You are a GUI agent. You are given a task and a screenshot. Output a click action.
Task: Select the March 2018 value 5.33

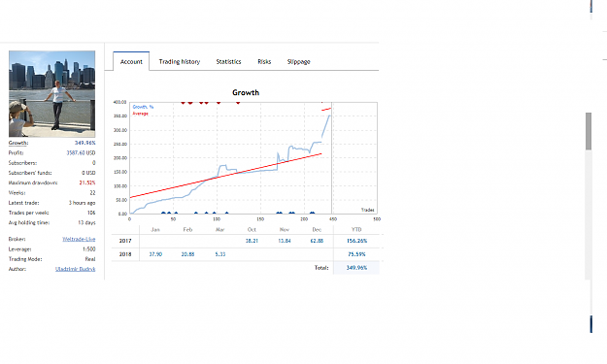click(219, 254)
